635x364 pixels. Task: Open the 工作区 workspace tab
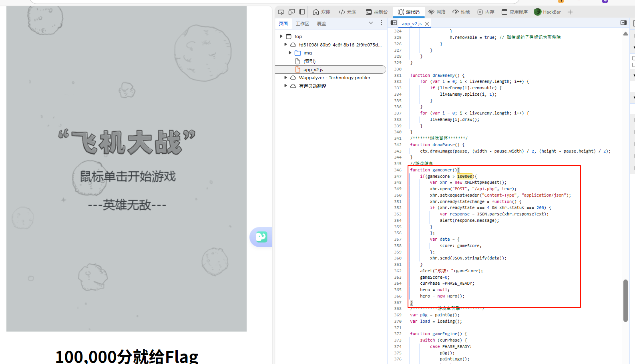(x=302, y=24)
